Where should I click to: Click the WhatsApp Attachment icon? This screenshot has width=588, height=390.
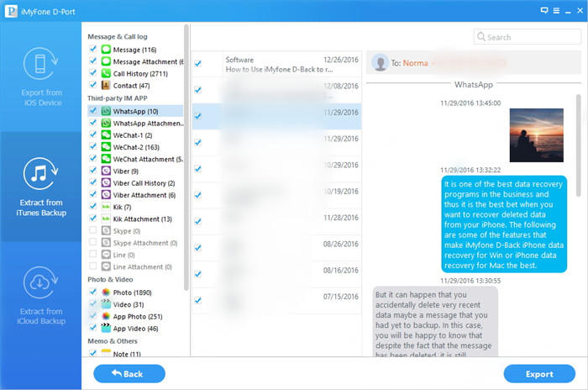click(x=106, y=123)
